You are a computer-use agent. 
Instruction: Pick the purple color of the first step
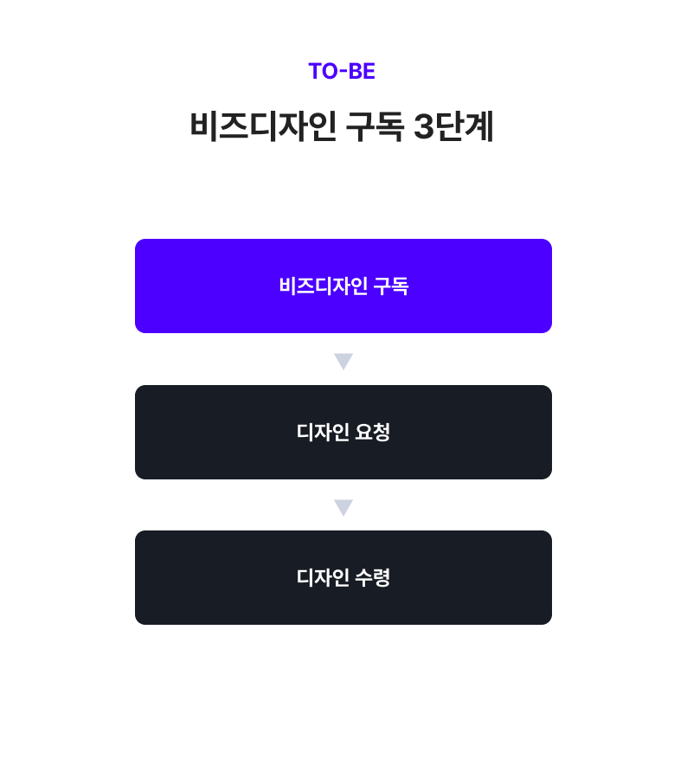(190, 286)
